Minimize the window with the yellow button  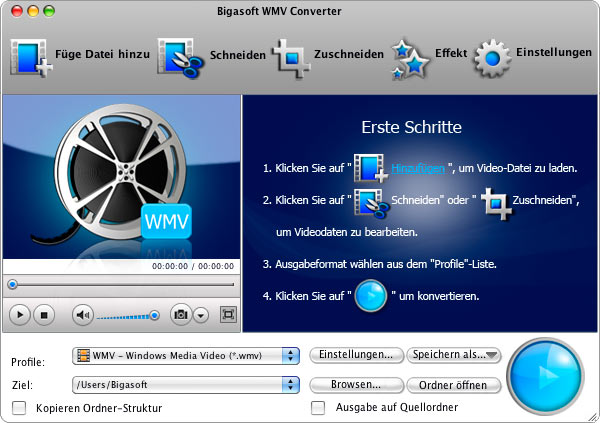pyautogui.click(x=33, y=11)
